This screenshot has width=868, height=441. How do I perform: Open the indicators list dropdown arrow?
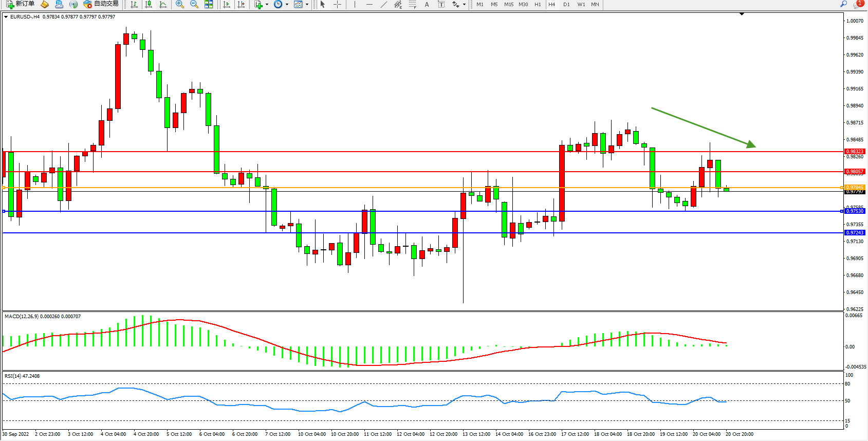click(x=267, y=5)
